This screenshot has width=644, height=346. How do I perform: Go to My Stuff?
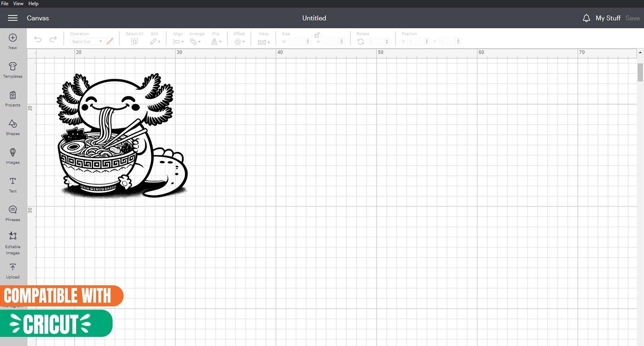click(x=608, y=18)
